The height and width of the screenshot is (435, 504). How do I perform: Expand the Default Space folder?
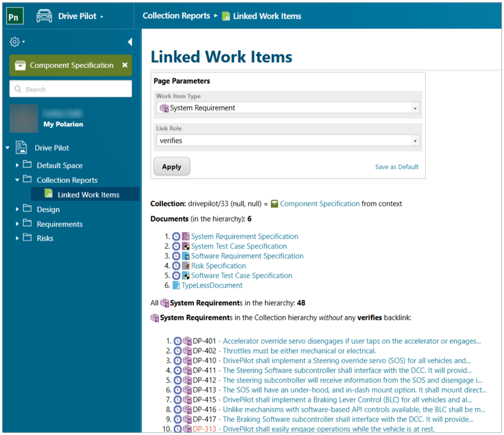click(x=18, y=165)
